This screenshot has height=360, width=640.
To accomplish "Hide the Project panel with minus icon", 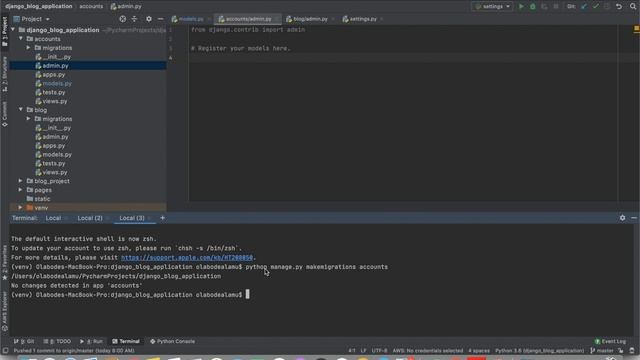I will pos(160,19).
